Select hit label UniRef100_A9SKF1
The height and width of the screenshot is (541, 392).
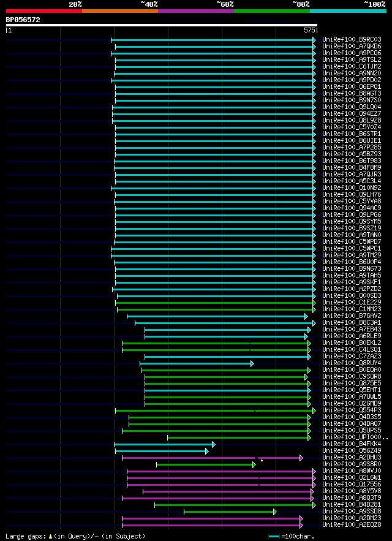tap(352, 282)
